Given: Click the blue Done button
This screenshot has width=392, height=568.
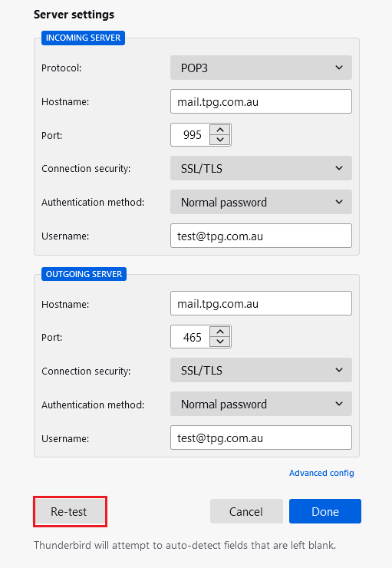Looking at the screenshot, I should tap(325, 511).
